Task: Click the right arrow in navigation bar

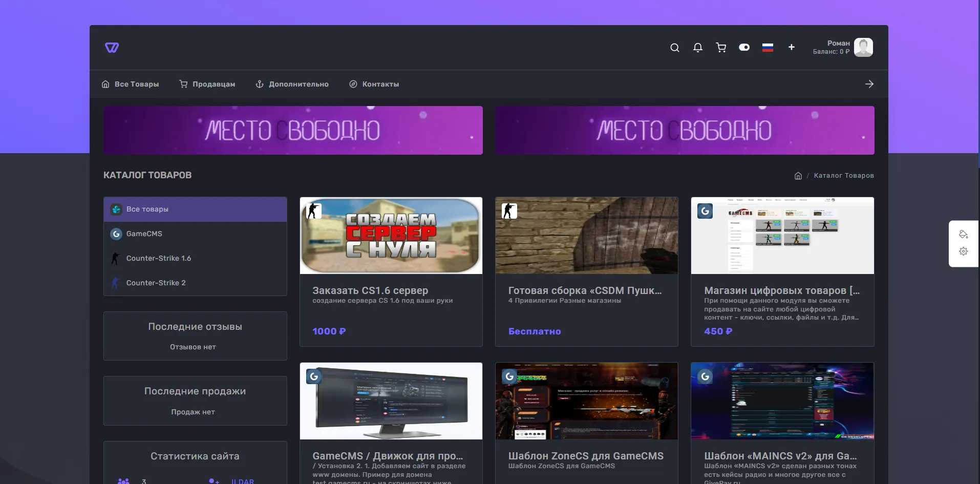Action: [x=869, y=84]
